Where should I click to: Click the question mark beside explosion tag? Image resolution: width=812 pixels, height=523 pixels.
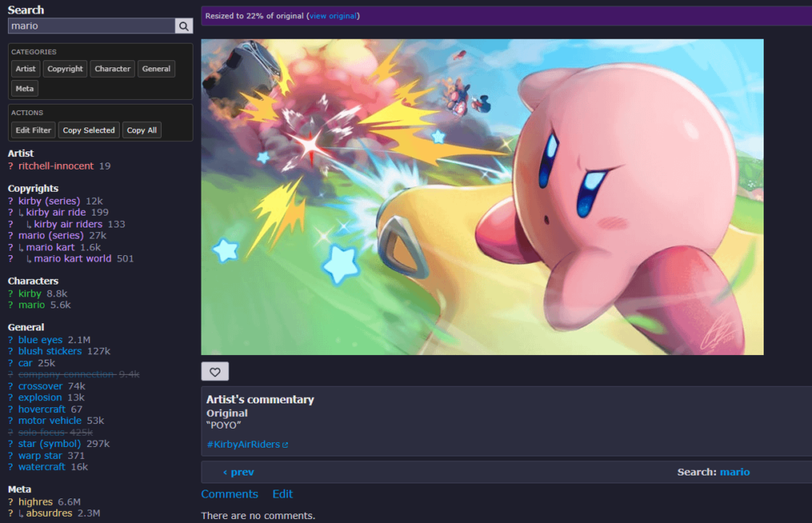(x=11, y=398)
